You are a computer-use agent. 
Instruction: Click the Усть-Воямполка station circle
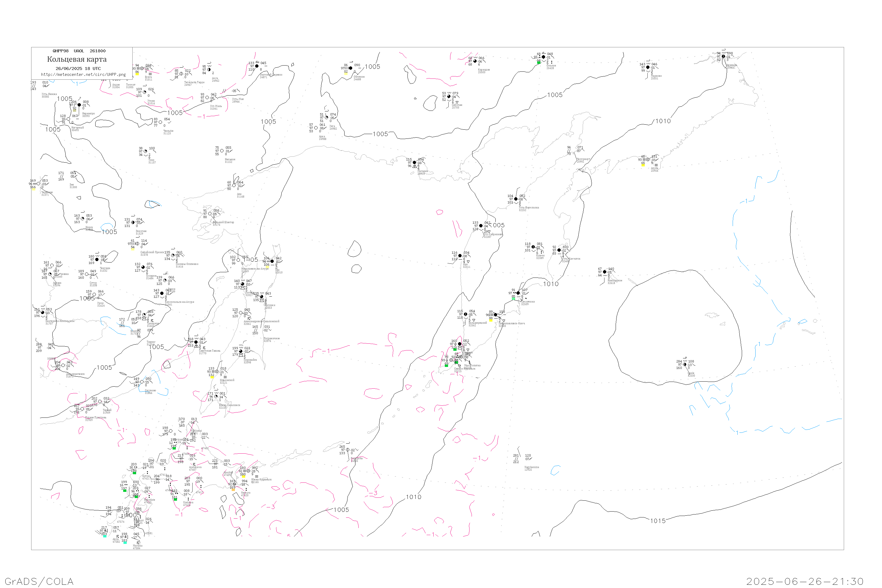[516, 199]
